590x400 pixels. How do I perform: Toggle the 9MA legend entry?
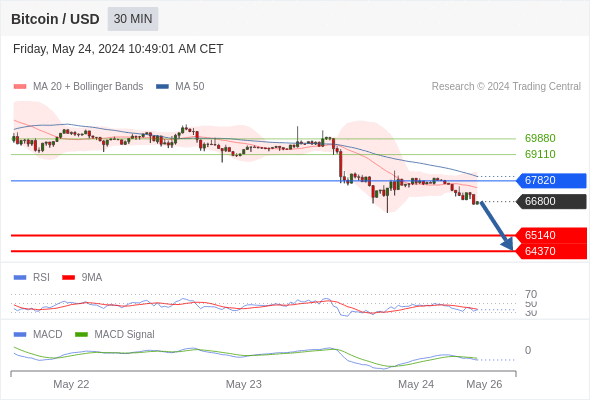pos(82,277)
